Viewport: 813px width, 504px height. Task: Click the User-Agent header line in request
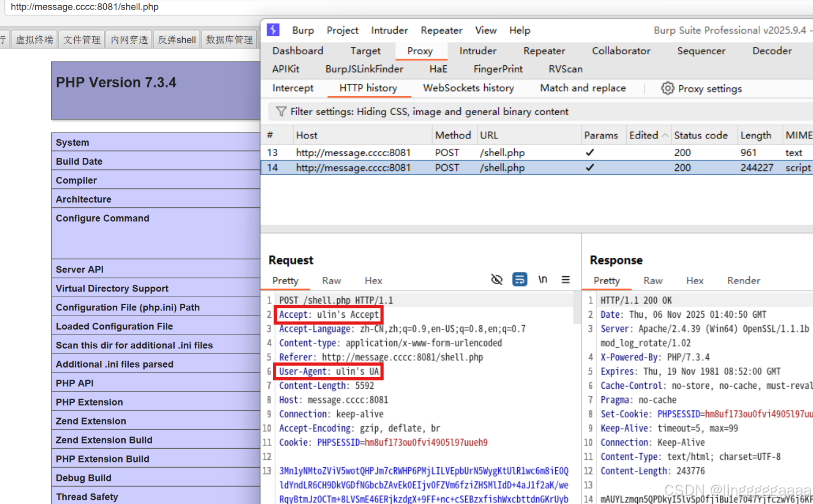click(x=329, y=371)
